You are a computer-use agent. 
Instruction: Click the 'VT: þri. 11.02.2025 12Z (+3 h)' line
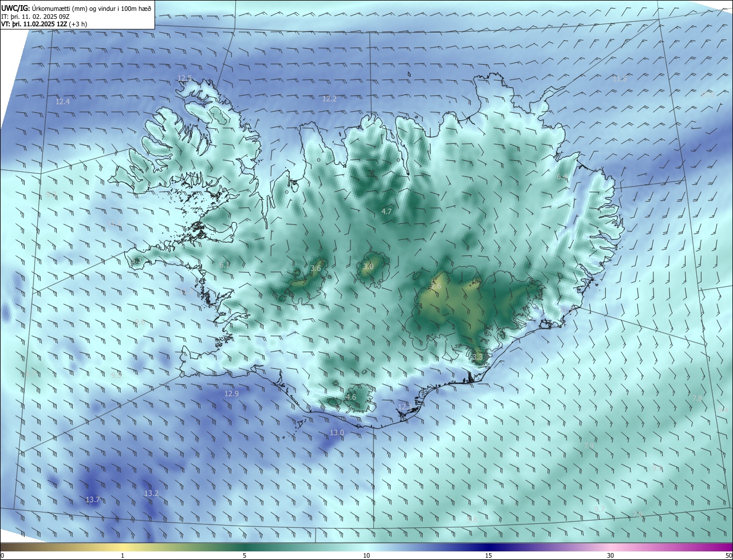(x=44, y=25)
